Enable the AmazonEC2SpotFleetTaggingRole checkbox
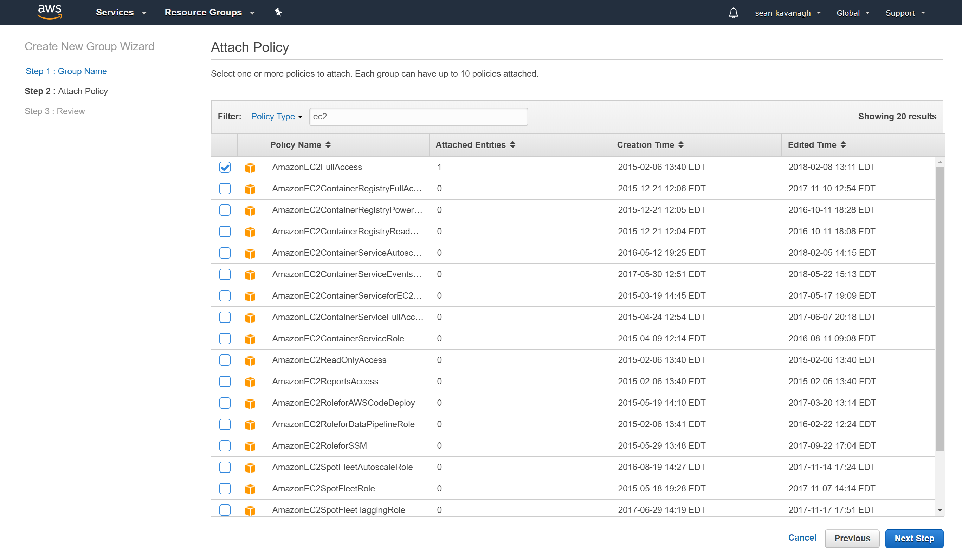Image resolution: width=962 pixels, height=560 pixels. 225,510
